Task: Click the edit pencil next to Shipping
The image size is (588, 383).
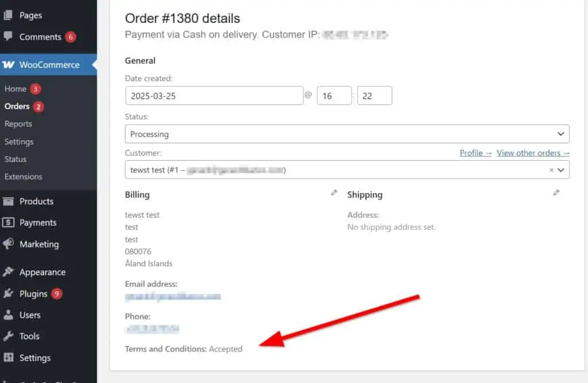Action: [x=556, y=193]
